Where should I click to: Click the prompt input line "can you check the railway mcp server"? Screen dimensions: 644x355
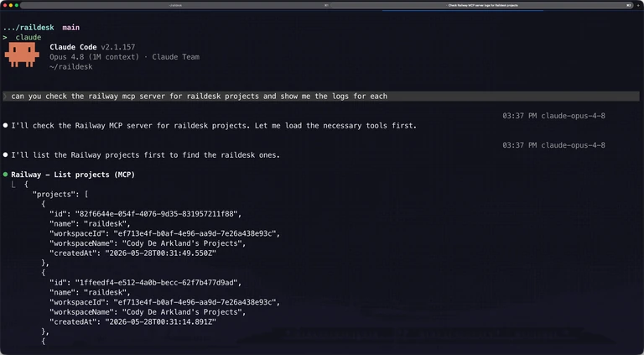click(x=321, y=97)
